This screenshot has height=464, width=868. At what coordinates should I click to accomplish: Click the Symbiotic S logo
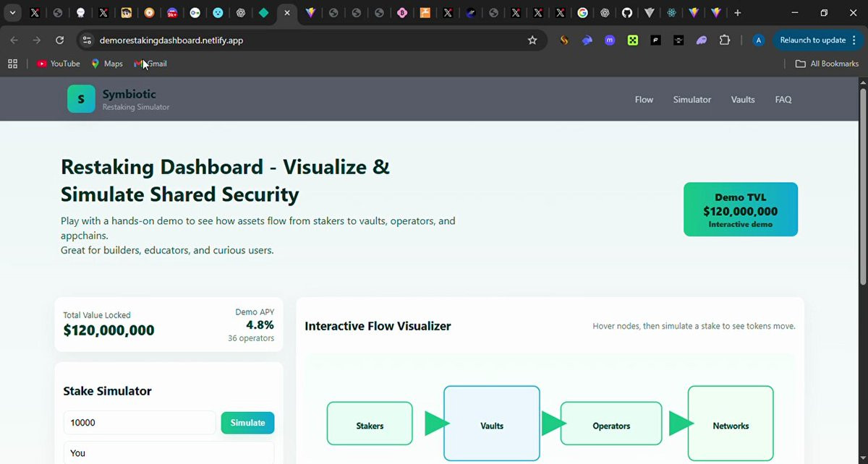[x=81, y=99]
